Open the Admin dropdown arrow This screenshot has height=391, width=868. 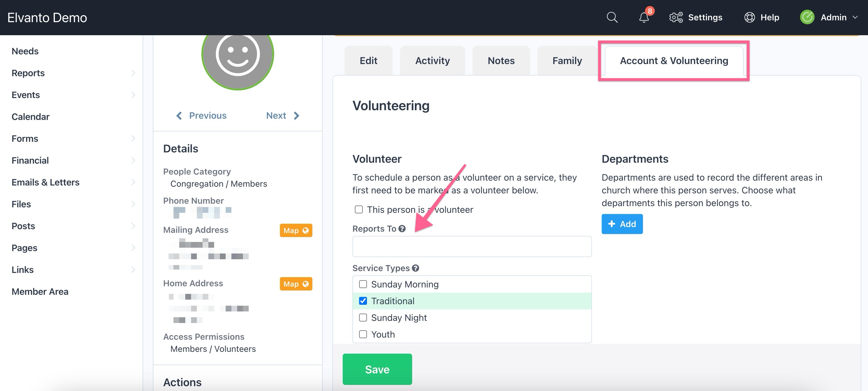tap(855, 17)
